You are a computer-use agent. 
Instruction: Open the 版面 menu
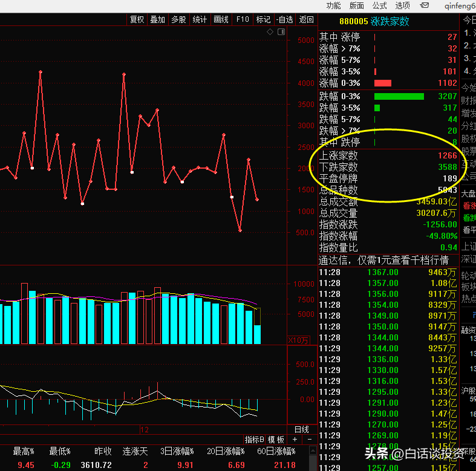(x=356, y=5)
